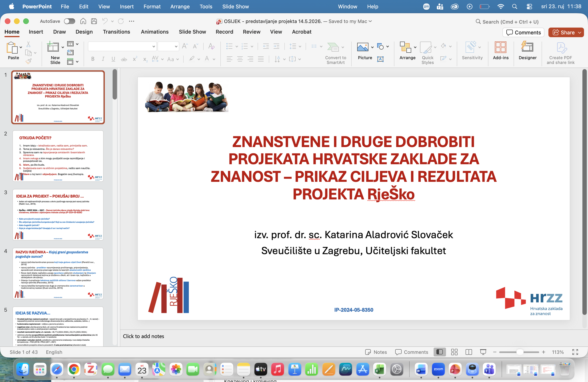
Task: Open Zoom app in the Dock
Action: point(438,369)
